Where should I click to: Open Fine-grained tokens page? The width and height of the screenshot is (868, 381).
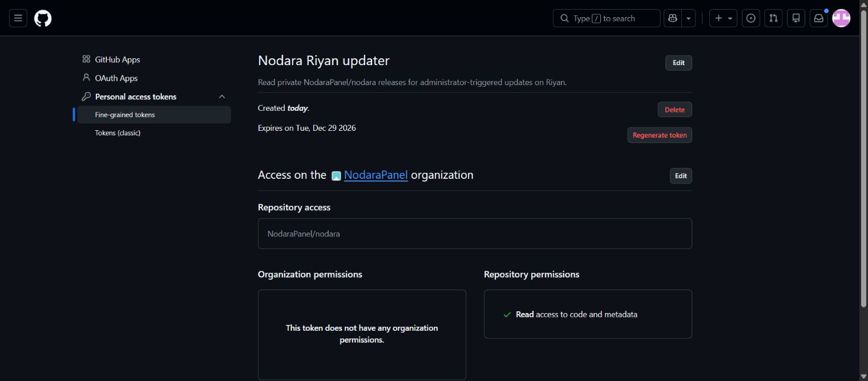coord(154,114)
